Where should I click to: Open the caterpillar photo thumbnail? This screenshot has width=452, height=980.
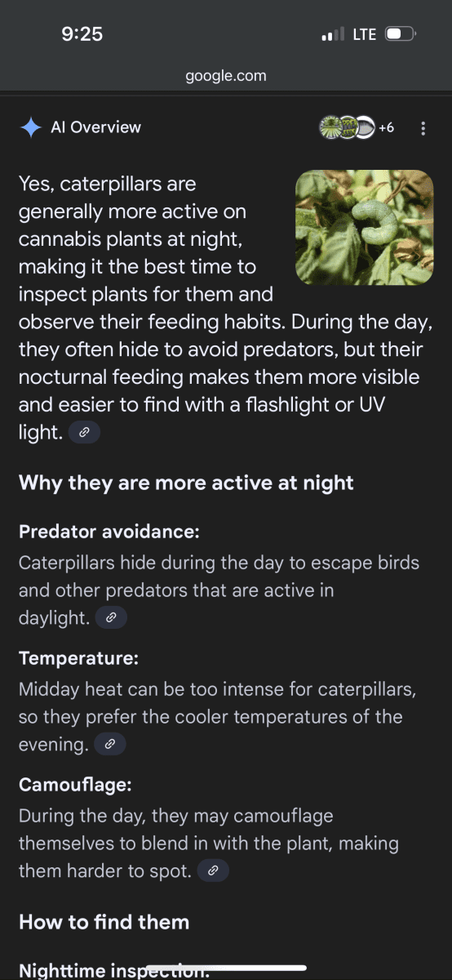(365, 227)
